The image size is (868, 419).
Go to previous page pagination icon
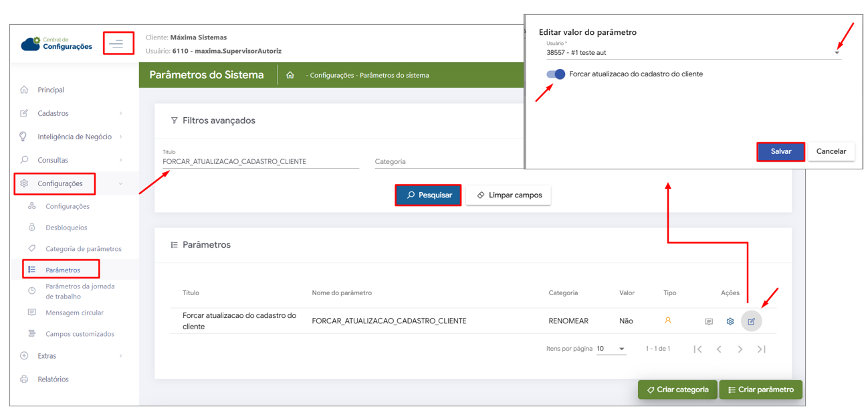pos(720,349)
